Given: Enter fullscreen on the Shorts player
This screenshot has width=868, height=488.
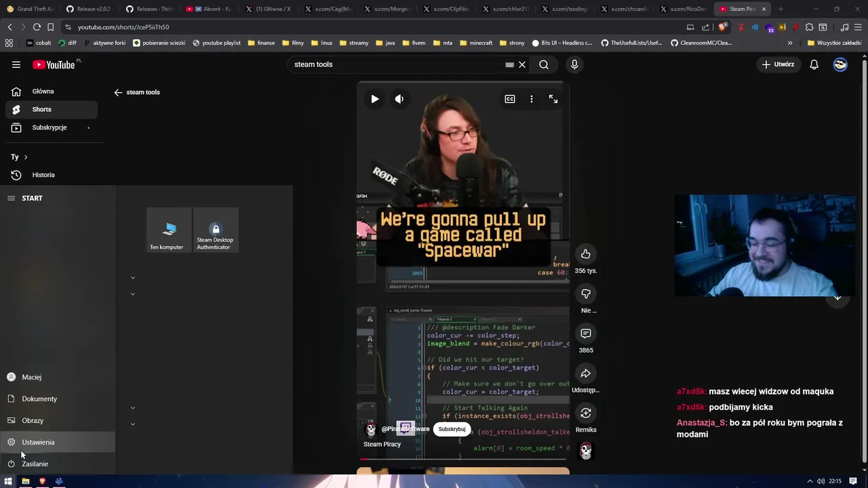Looking at the screenshot, I should (x=553, y=99).
